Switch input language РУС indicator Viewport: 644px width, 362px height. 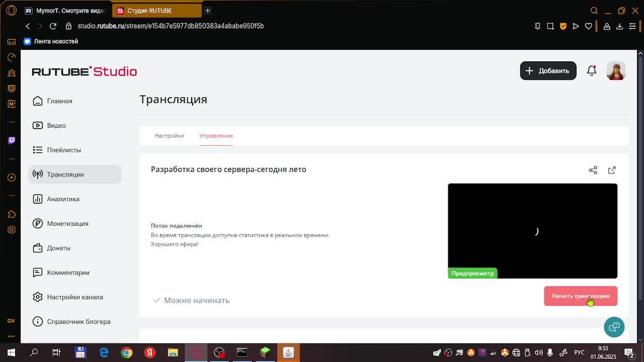579,352
